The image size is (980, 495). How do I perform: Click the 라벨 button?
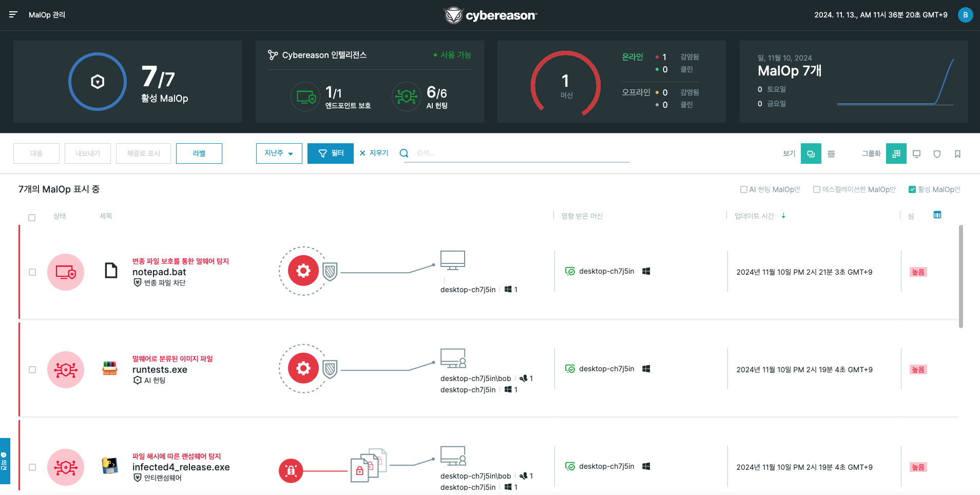point(199,154)
